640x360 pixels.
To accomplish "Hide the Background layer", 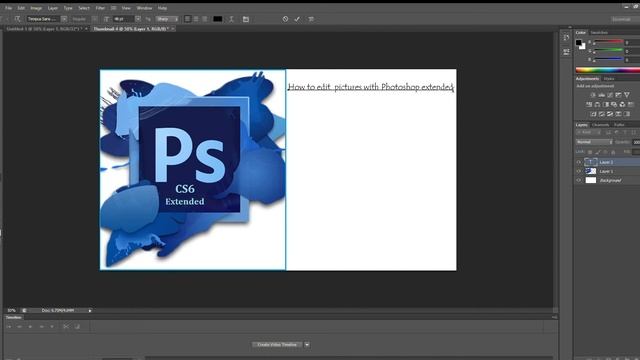I will point(579,180).
